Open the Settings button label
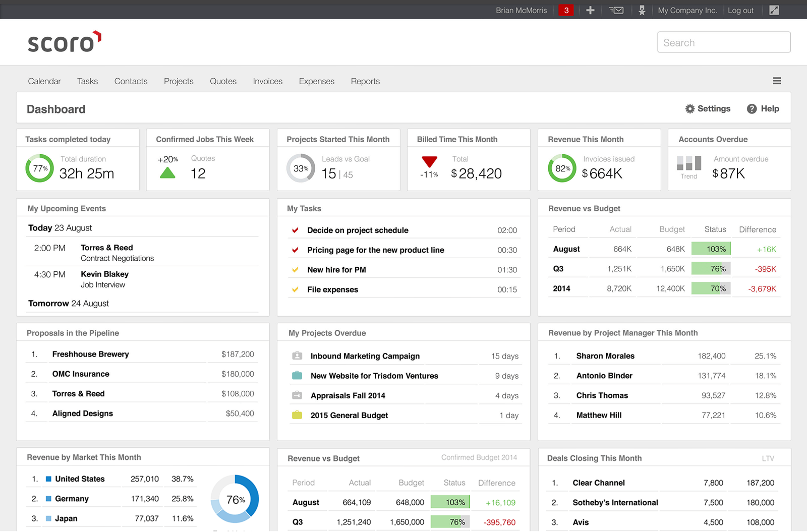Viewport: 807px width, 532px height. [714, 108]
